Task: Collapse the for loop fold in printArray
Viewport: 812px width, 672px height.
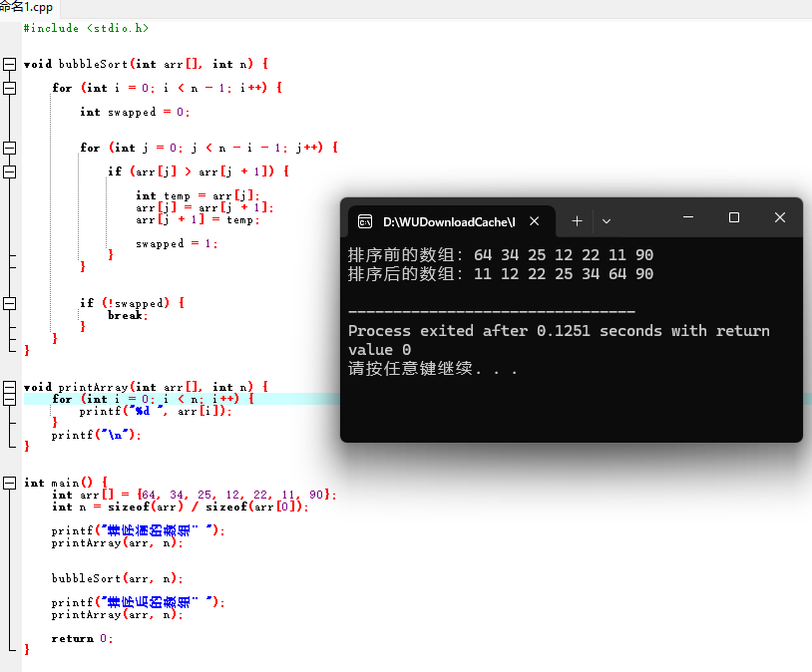Action: 9,399
